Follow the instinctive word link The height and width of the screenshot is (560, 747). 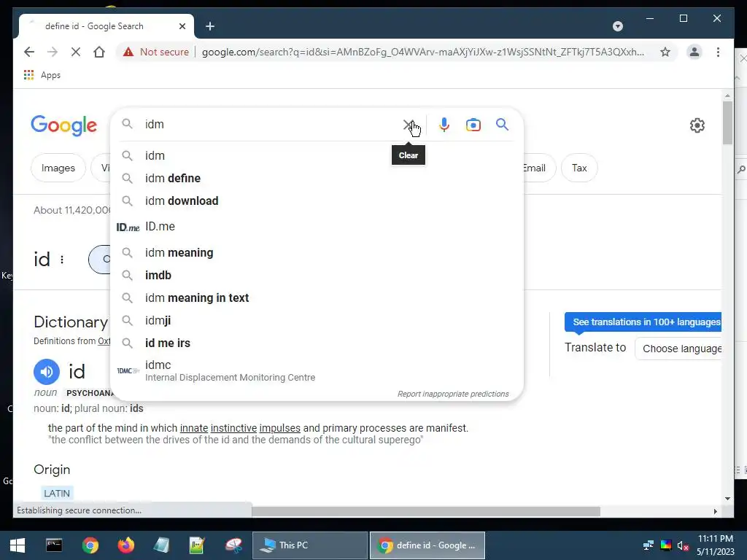point(234,428)
